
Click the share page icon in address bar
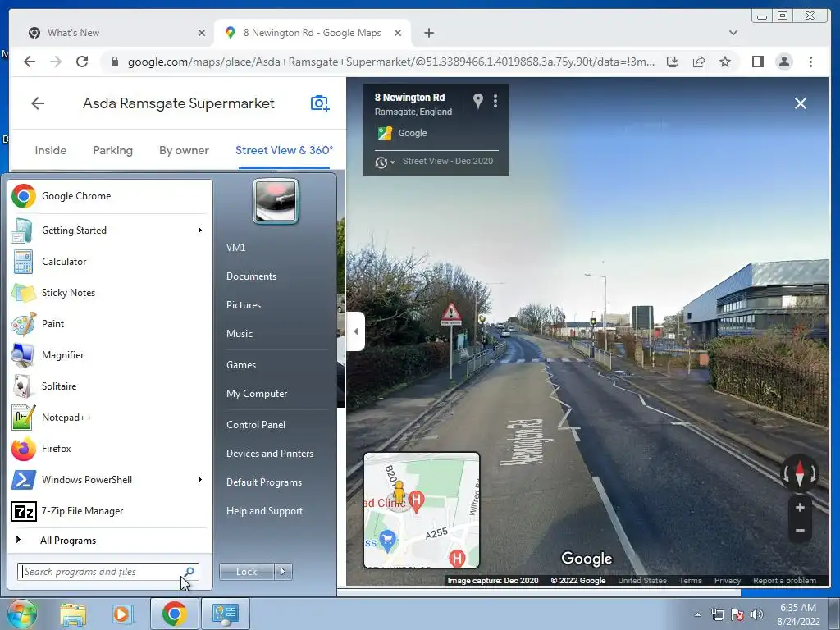tap(699, 62)
